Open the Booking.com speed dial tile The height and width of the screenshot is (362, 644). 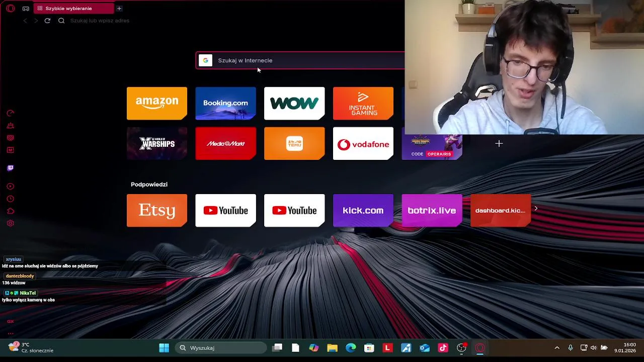225,103
